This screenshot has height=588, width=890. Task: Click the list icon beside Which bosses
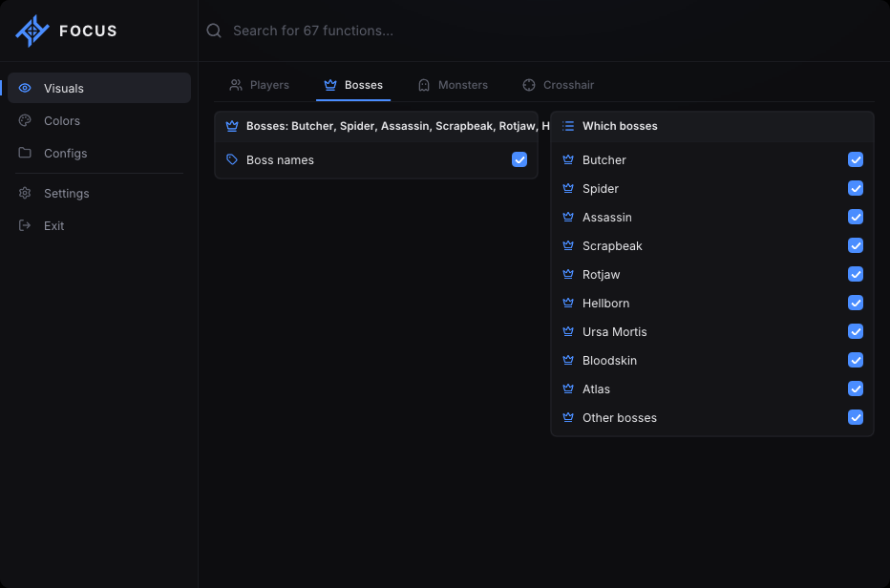568,126
